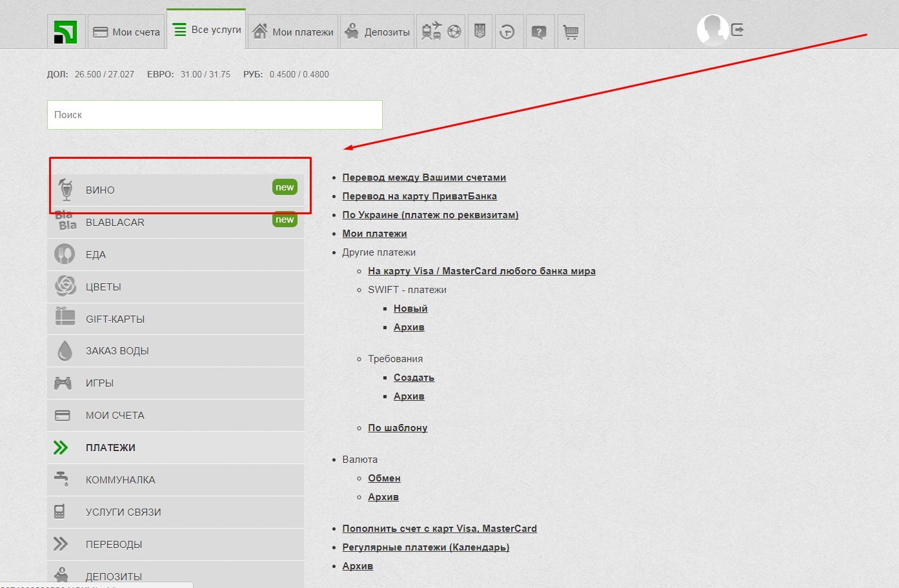Click the Ukrainian trident emblem icon

[x=480, y=31]
